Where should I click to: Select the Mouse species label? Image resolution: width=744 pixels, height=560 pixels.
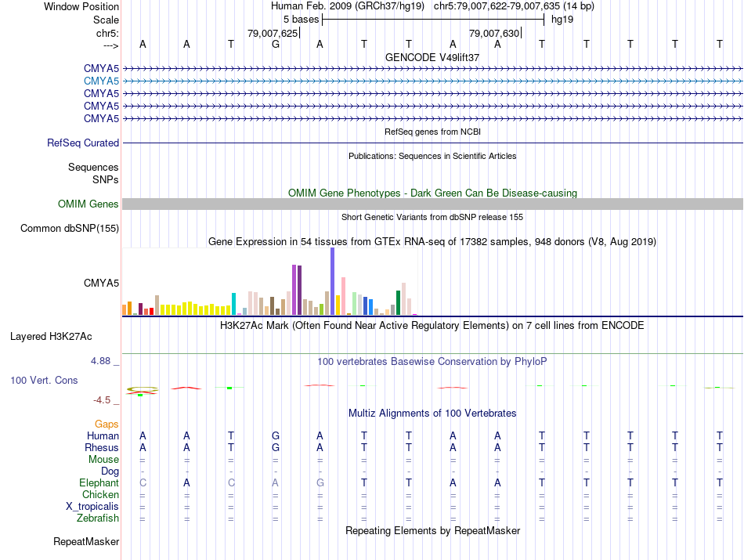(x=103, y=460)
